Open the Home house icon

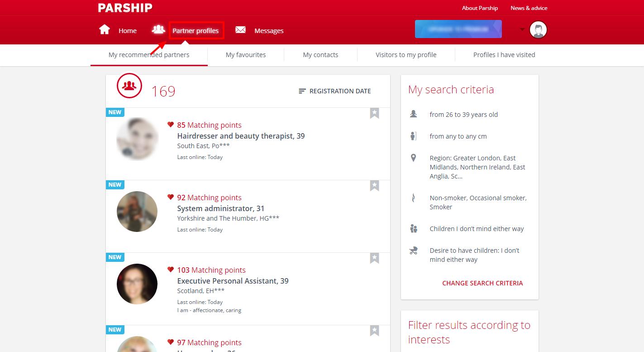pyautogui.click(x=105, y=30)
